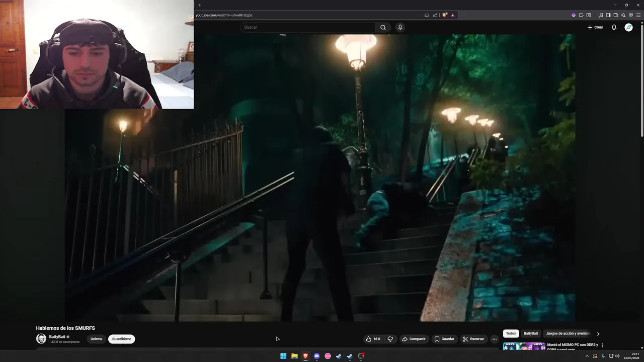Like the video with 16 K thumbs up
Screen dimensions: 644x362
pos(373,339)
